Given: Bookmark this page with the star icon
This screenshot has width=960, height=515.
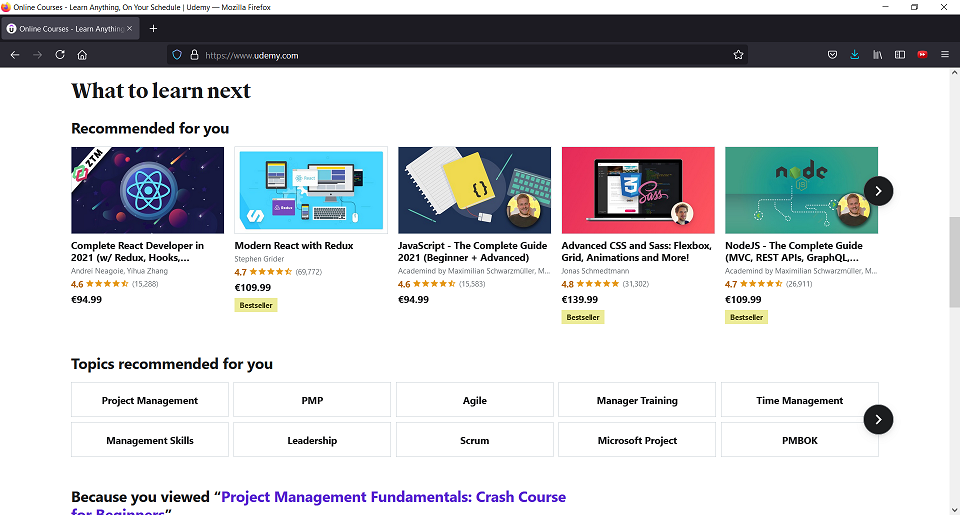Looking at the screenshot, I should 738,55.
